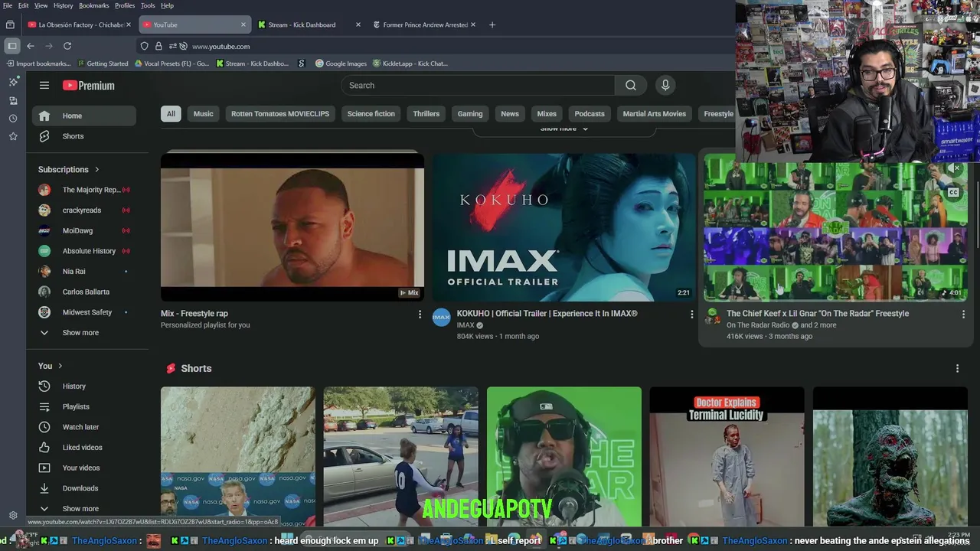Open Your videos page
This screenshot has height=551, width=980.
(x=84, y=468)
